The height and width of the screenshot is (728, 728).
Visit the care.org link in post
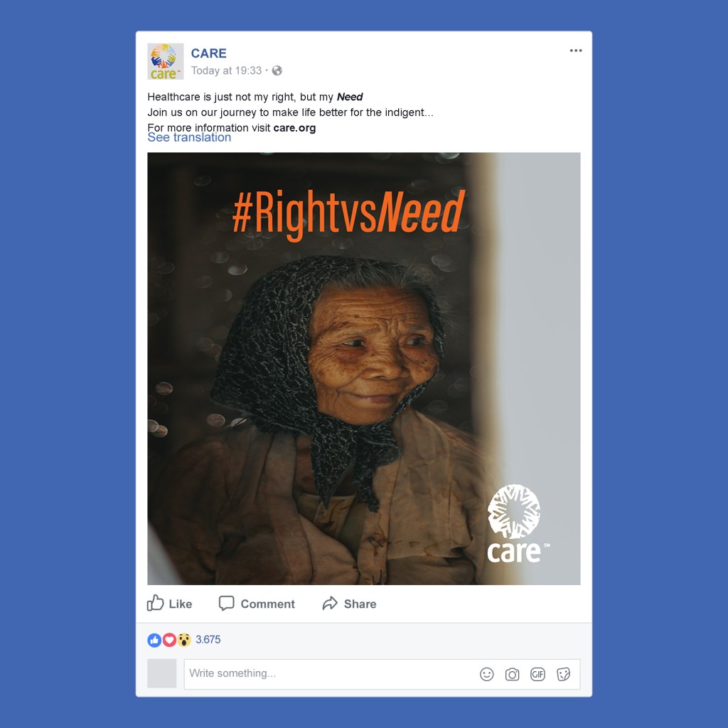(294, 128)
